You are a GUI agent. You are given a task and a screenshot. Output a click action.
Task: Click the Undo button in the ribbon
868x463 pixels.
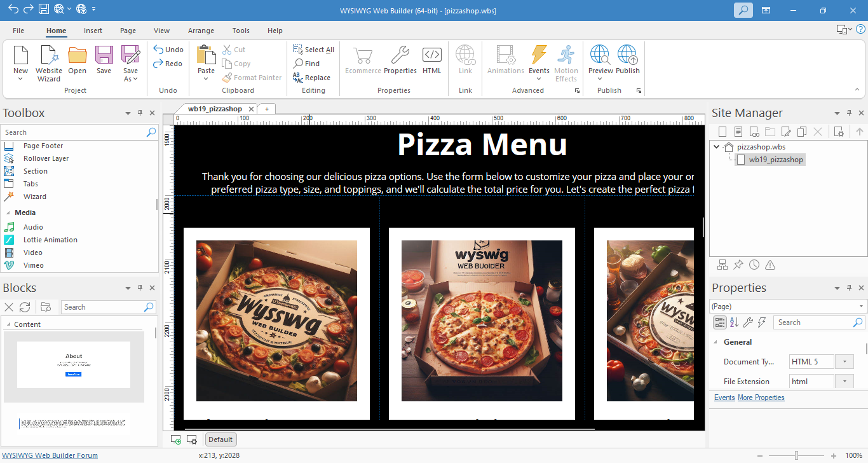[168, 50]
